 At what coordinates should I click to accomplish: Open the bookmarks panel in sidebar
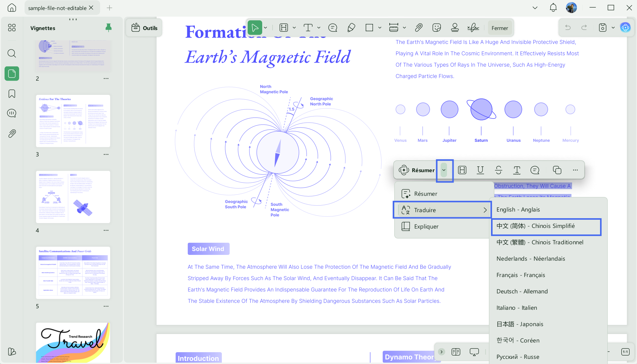tap(12, 94)
